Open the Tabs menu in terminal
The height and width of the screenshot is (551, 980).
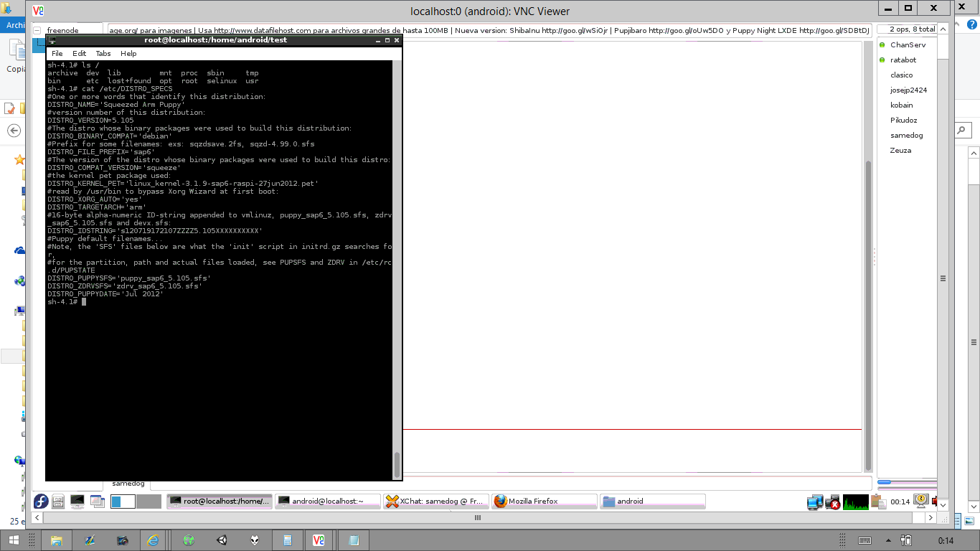103,54
